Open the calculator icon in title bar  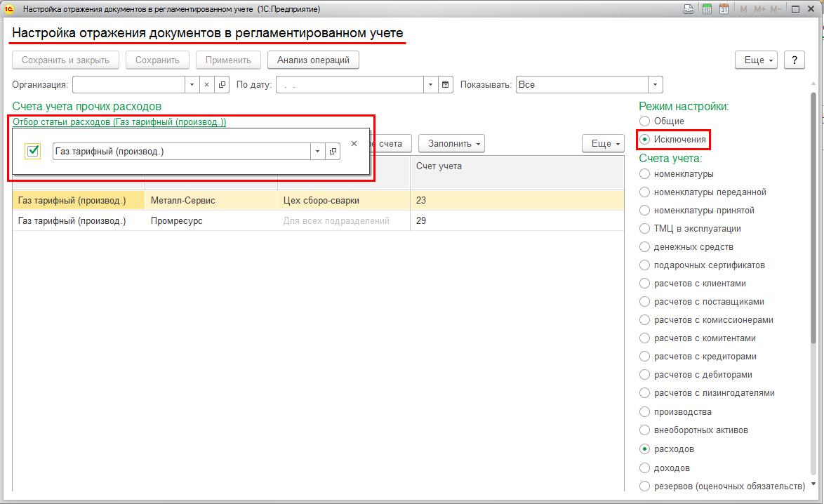(707, 9)
